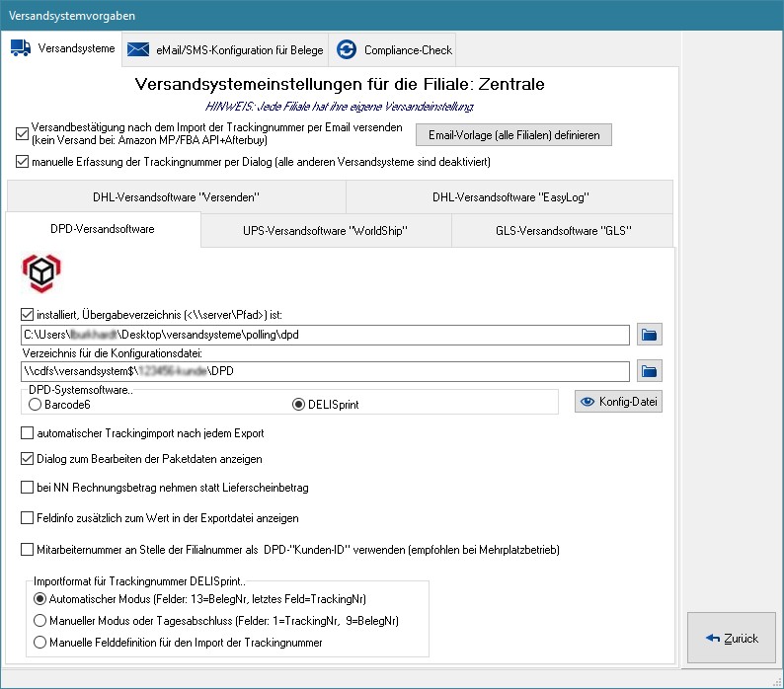Enable automatischer Trackingimport nach jedem Export
Viewport: 784px width, 689px height.
click(x=27, y=433)
